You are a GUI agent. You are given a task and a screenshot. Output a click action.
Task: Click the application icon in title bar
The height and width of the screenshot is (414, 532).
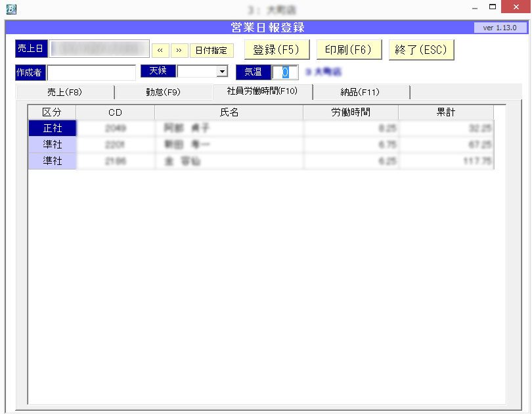pos(11,9)
